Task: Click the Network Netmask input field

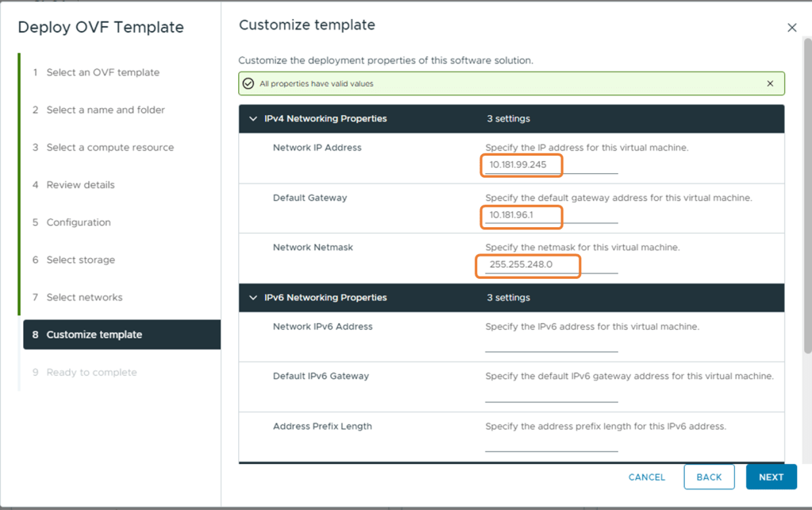Action: pos(551,265)
